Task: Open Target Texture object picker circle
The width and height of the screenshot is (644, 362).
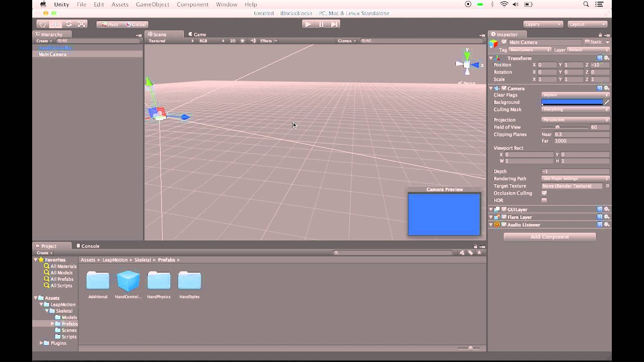Action: click(x=607, y=186)
